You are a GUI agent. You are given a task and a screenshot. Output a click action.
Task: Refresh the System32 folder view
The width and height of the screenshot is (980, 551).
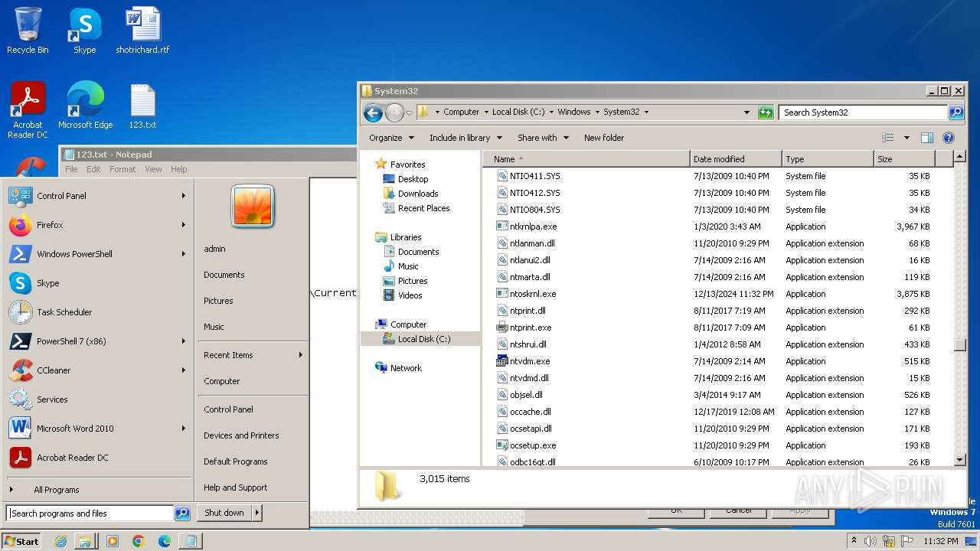coord(766,112)
